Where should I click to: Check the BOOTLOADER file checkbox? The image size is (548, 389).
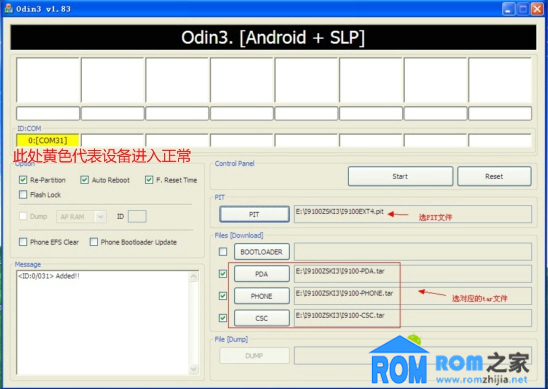coord(223,252)
